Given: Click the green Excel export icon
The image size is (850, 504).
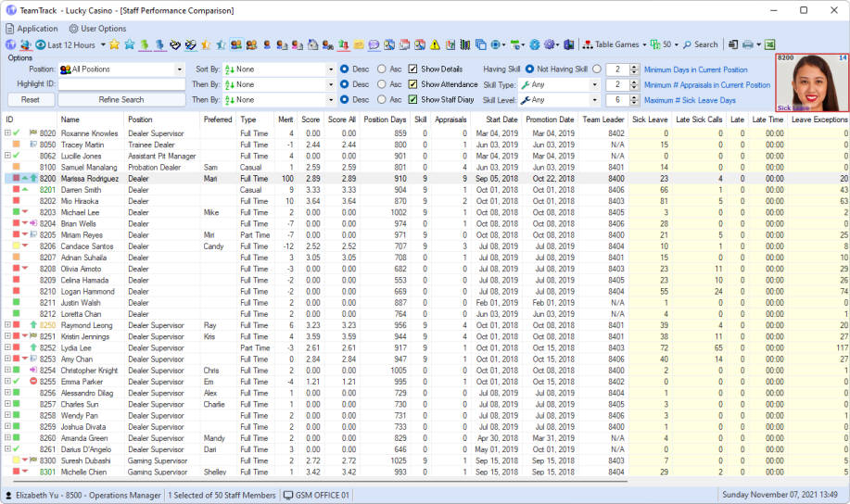Looking at the screenshot, I should 769,44.
